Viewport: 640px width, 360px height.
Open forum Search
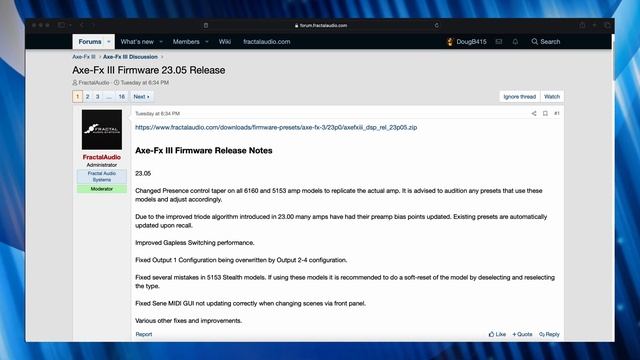[546, 42]
